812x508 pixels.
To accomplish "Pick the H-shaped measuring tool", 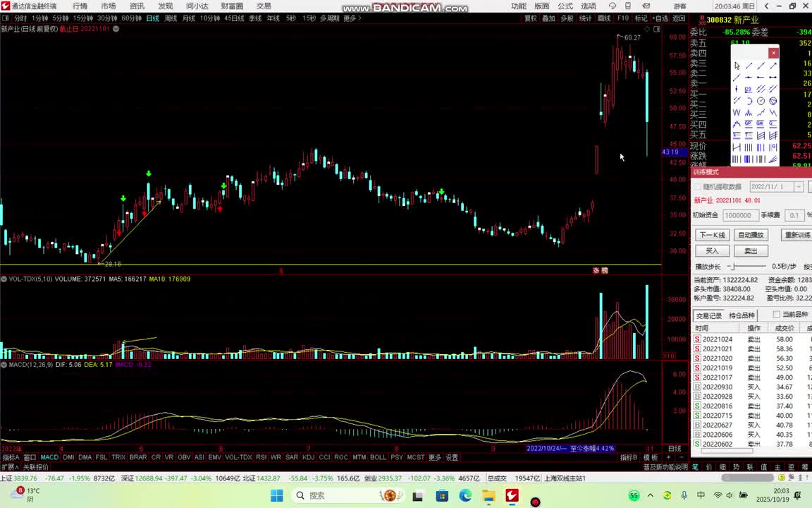I will tap(737, 147).
